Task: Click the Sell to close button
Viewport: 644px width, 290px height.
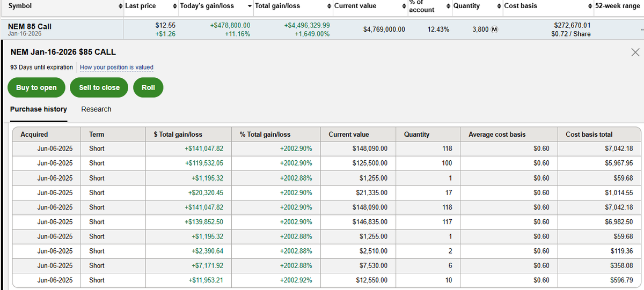Action: 99,87
